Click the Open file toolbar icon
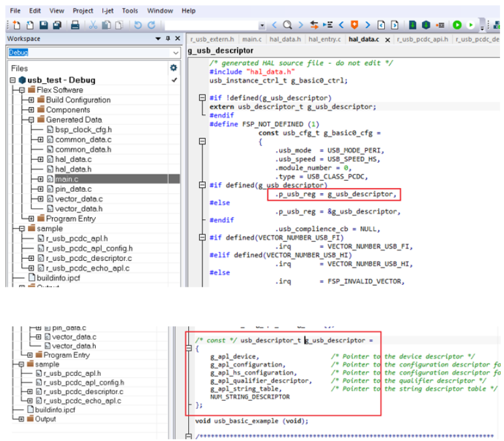This screenshot has height=441, width=504. pos(30,25)
